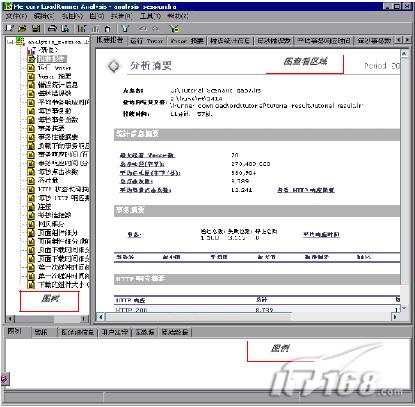The width and height of the screenshot is (415, 407).
Task: Select the 用户注释 tab in bottom pane
Action: (115, 332)
